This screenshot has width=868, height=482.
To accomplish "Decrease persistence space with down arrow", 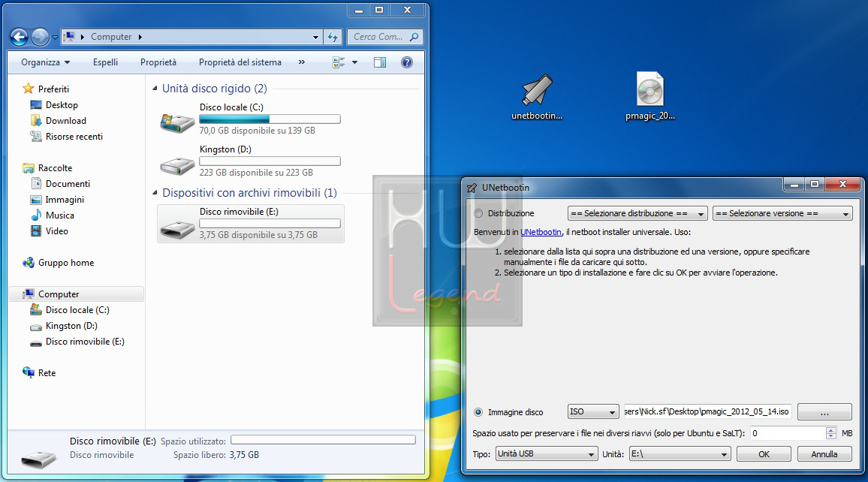I will [830, 437].
